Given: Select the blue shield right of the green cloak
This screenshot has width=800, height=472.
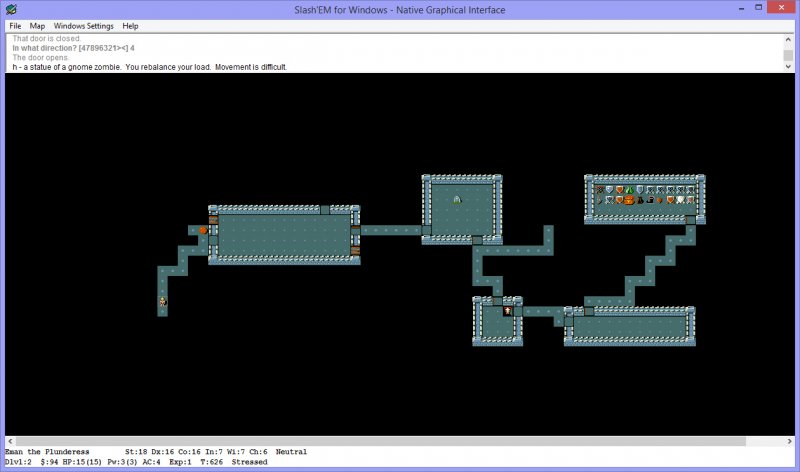Looking at the screenshot, I should (640, 189).
